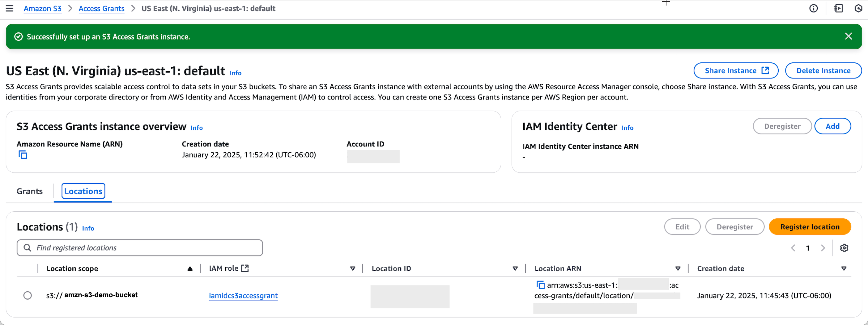Go to next page of locations
The image size is (868, 325).
[823, 248]
